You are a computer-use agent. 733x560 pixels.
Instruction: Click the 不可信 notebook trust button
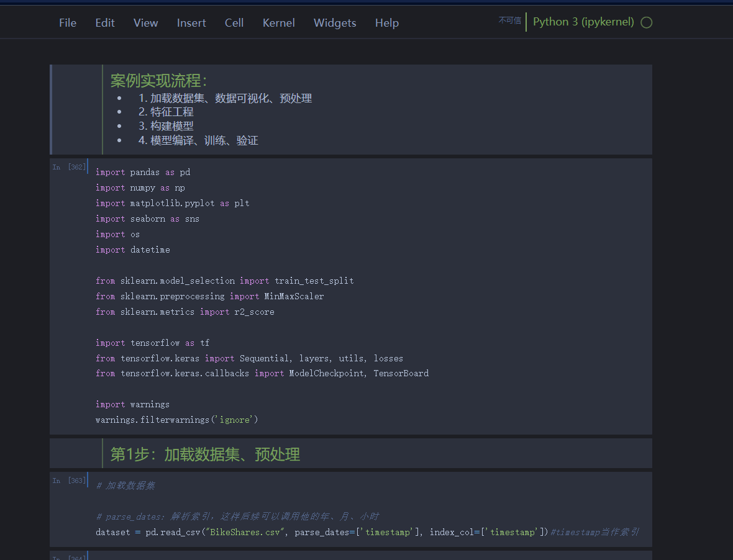(509, 20)
